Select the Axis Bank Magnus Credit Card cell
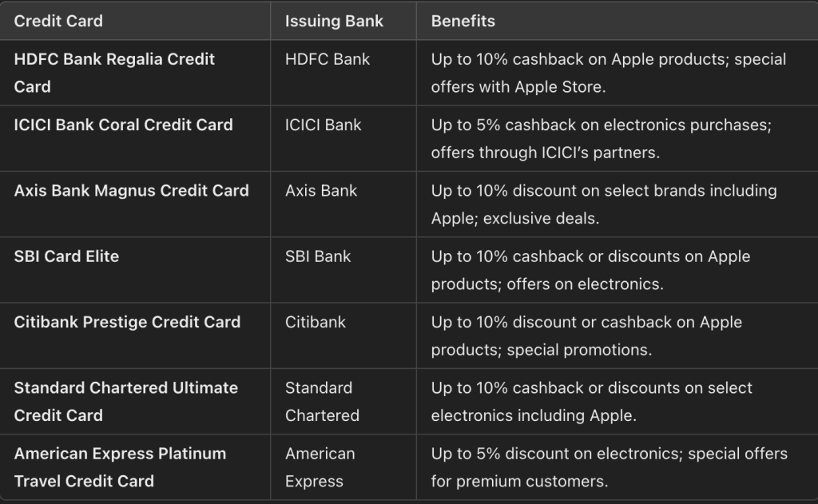 tap(131, 190)
